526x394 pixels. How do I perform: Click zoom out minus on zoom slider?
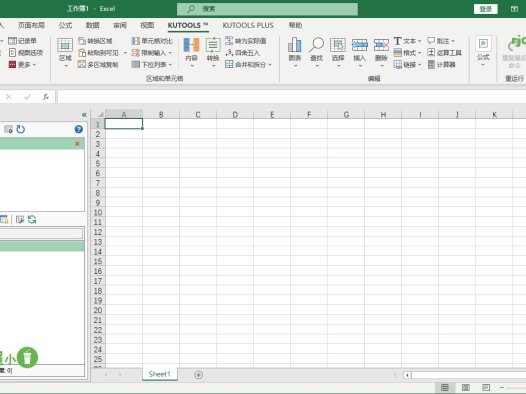[x=502, y=388]
